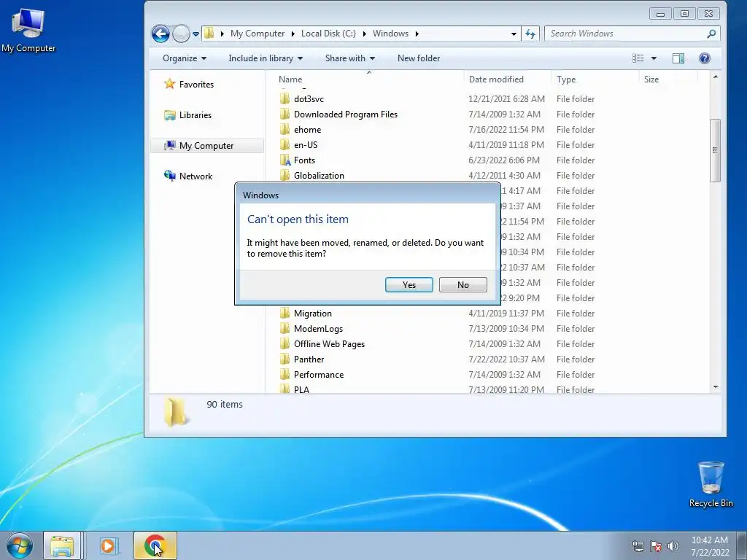This screenshot has height=560, width=747.
Task: Click the Refresh button beside address bar
Action: click(530, 34)
